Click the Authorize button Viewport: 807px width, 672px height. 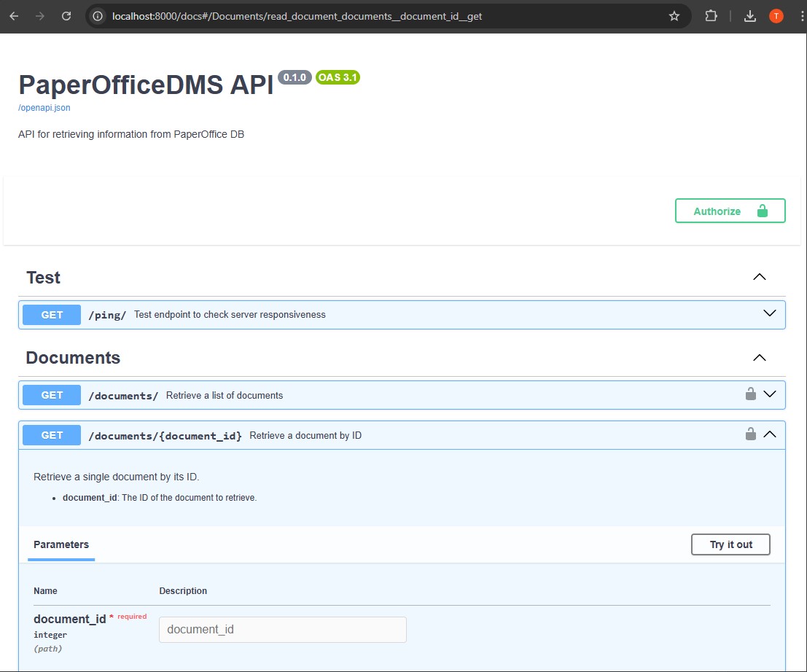pyautogui.click(x=730, y=211)
